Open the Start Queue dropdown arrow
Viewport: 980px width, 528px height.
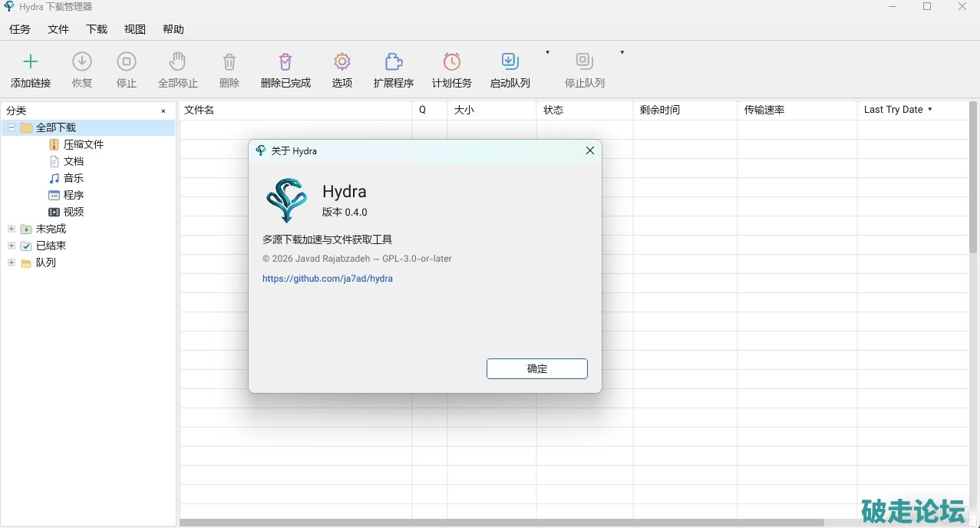coord(547,53)
